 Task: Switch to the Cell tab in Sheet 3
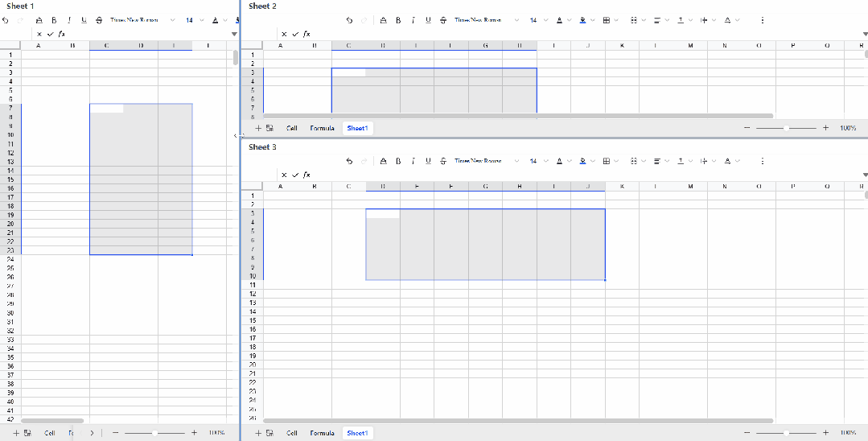tap(292, 433)
